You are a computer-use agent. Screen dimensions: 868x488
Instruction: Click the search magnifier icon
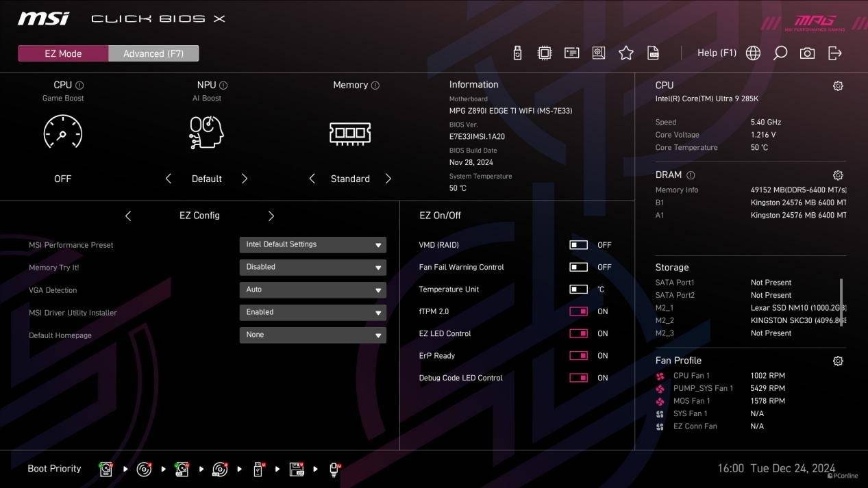tap(780, 53)
